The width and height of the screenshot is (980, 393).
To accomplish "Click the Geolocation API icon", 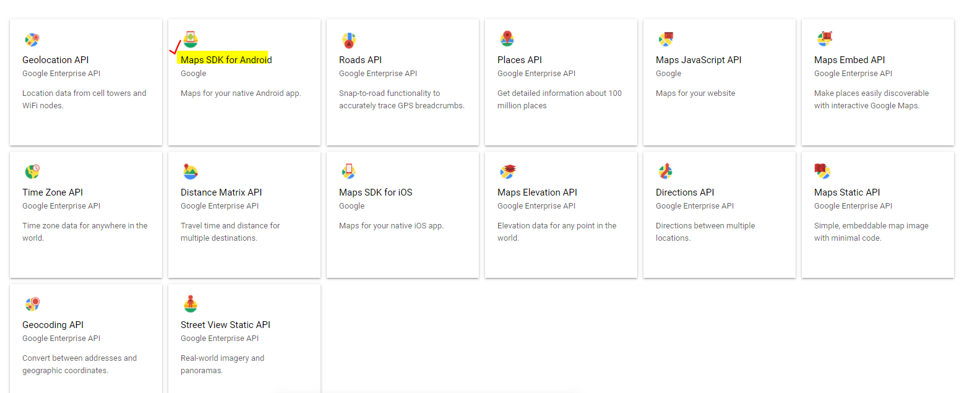I will click(32, 40).
